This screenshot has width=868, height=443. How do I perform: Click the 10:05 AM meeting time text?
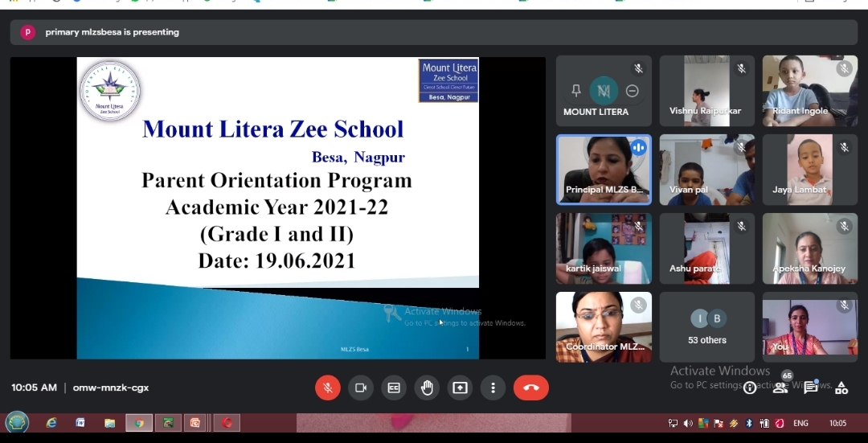[x=35, y=388]
